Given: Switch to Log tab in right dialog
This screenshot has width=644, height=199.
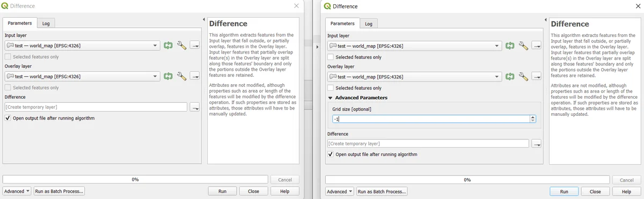Looking at the screenshot, I should point(369,24).
